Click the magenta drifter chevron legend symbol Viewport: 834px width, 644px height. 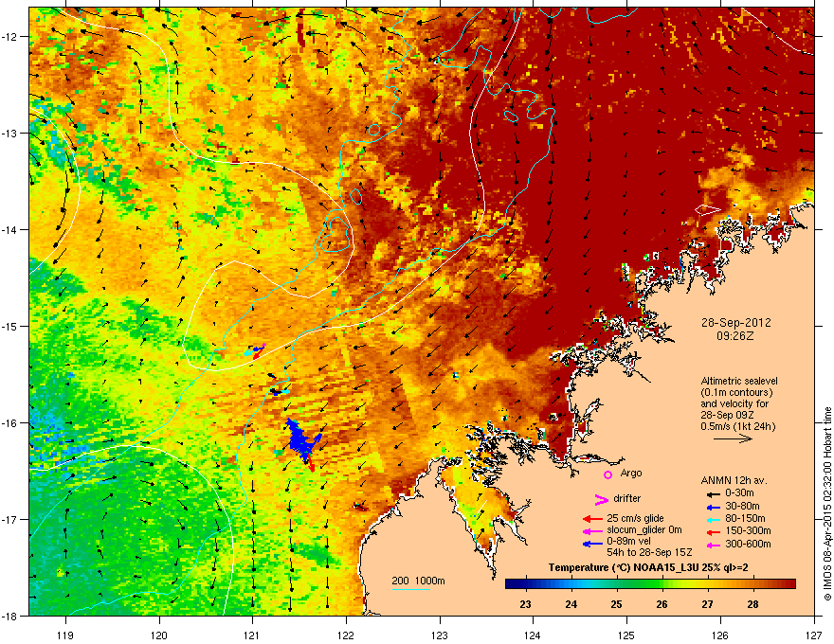pos(601,499)
